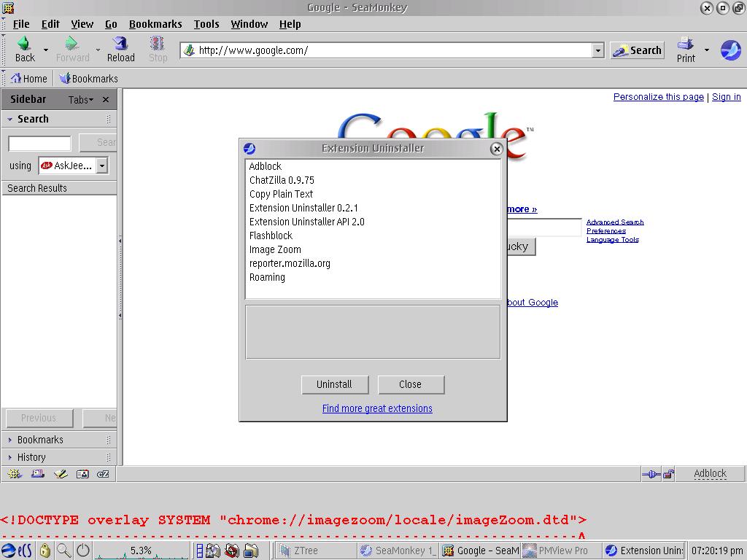Select Image Zoom in the extension list

click(x=275, y=249)
